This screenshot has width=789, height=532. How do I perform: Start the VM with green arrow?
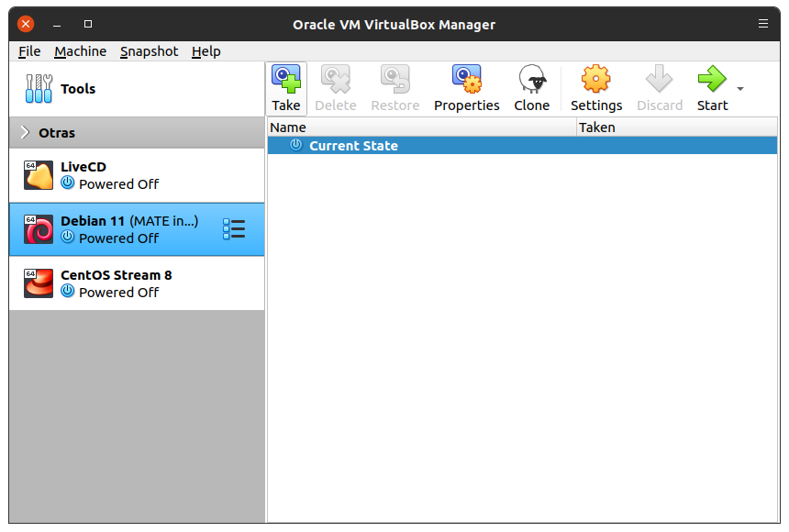(x=711, y=80)
